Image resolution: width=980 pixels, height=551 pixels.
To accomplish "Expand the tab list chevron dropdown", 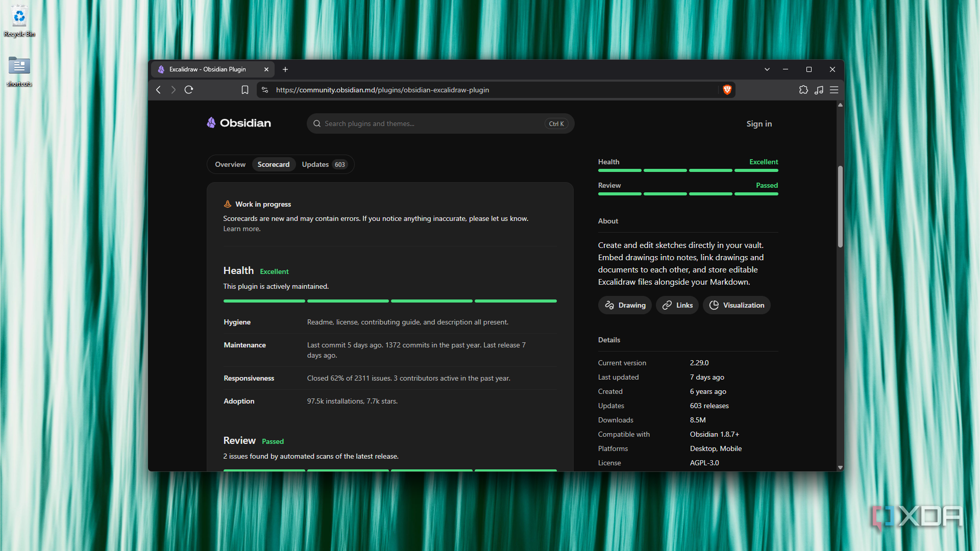I will click(767, 69).
